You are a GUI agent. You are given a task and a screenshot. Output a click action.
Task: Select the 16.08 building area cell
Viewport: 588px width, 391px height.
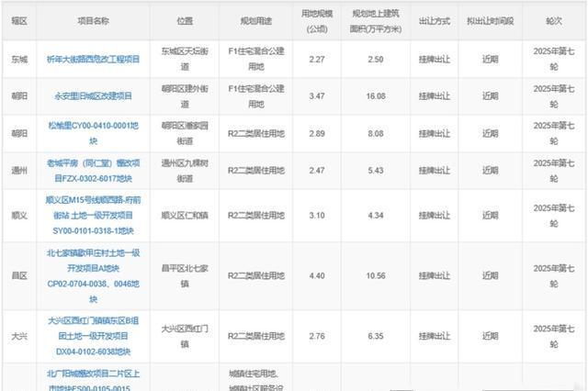coord(376,96)
